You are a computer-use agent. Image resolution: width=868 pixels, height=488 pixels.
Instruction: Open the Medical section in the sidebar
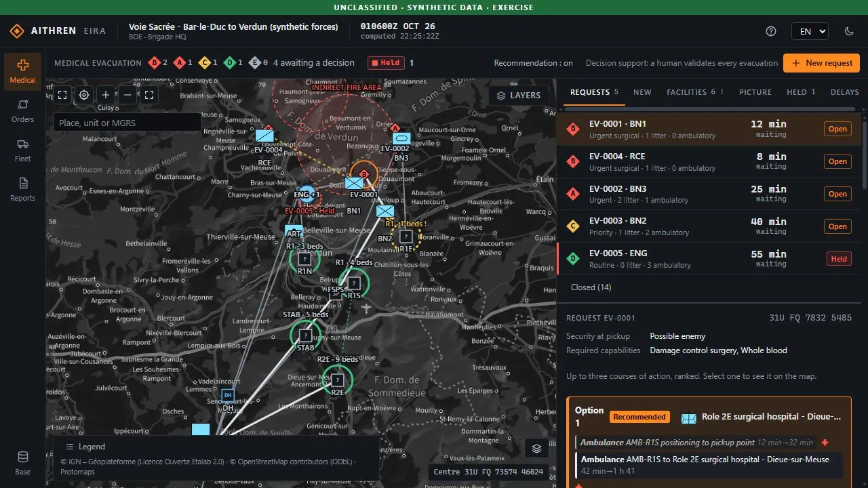(x=23, y=71)
